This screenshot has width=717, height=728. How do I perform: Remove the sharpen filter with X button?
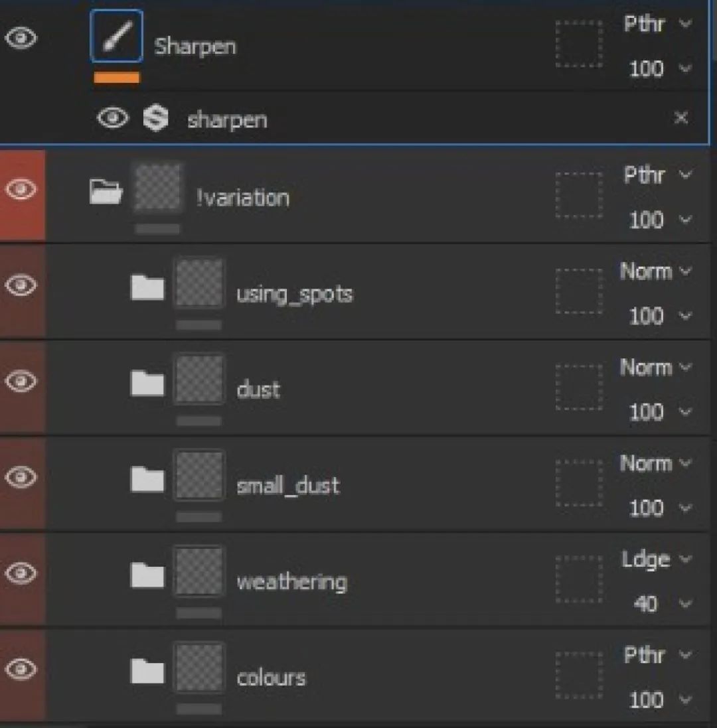pos(681,118)
